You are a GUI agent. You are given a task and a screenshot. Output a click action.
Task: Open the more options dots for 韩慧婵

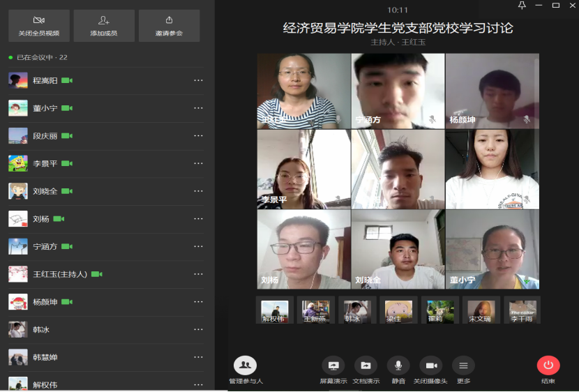(198, 357)
